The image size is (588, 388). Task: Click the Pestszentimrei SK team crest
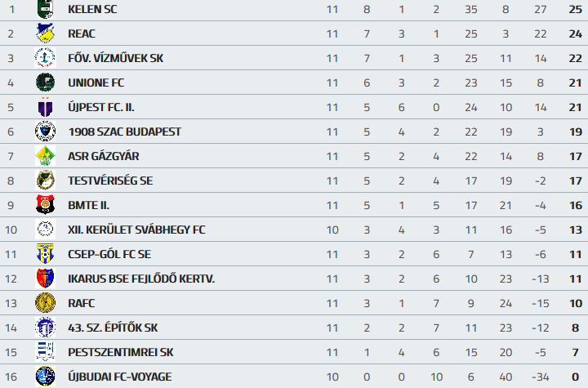(x=44, y=352)
